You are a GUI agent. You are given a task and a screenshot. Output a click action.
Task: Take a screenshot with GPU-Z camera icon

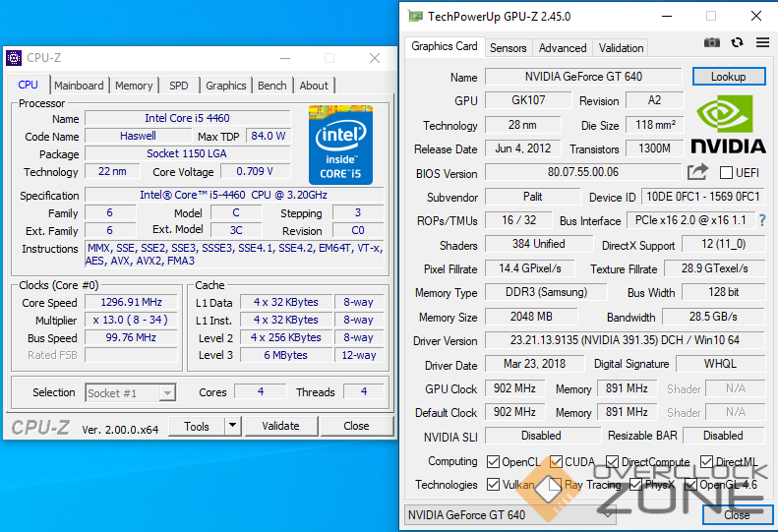coord(712,42)
